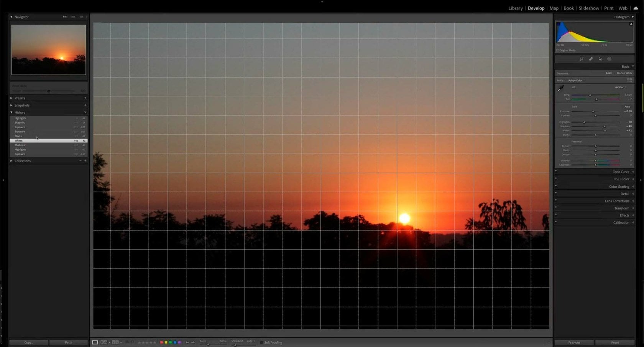Switch Treatment to Black & White
Screen dimensions: 644x347
tap(625, 73)
